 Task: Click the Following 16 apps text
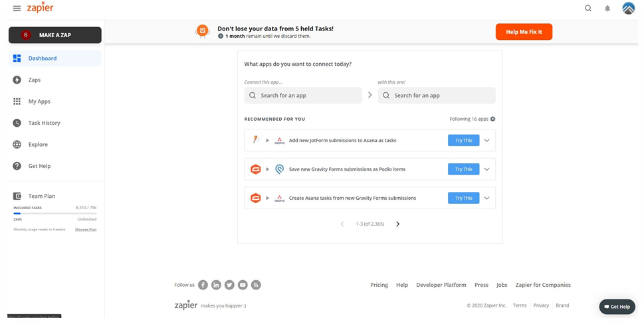[x=469, y=119]
